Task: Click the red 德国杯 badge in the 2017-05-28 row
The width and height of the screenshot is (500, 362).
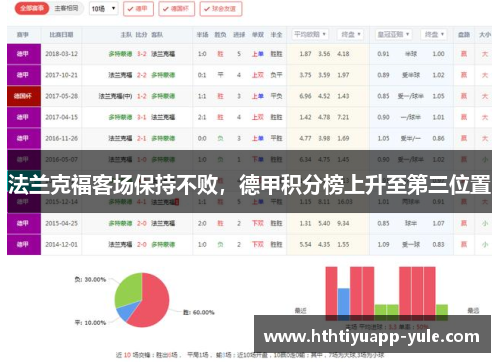Action: coord(24,96)
